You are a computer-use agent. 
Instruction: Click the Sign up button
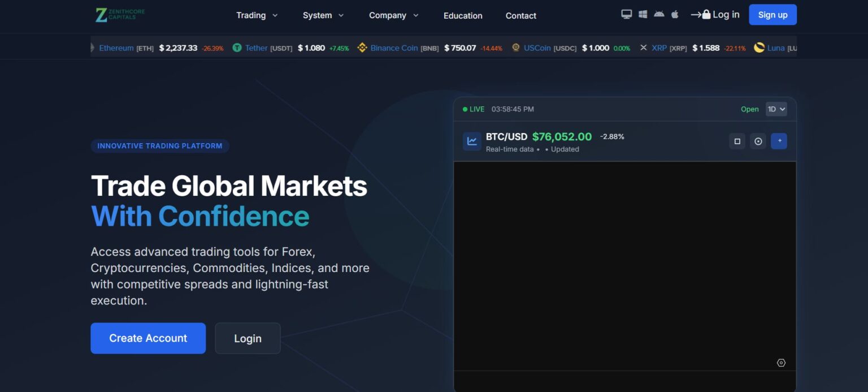[772, 15]
